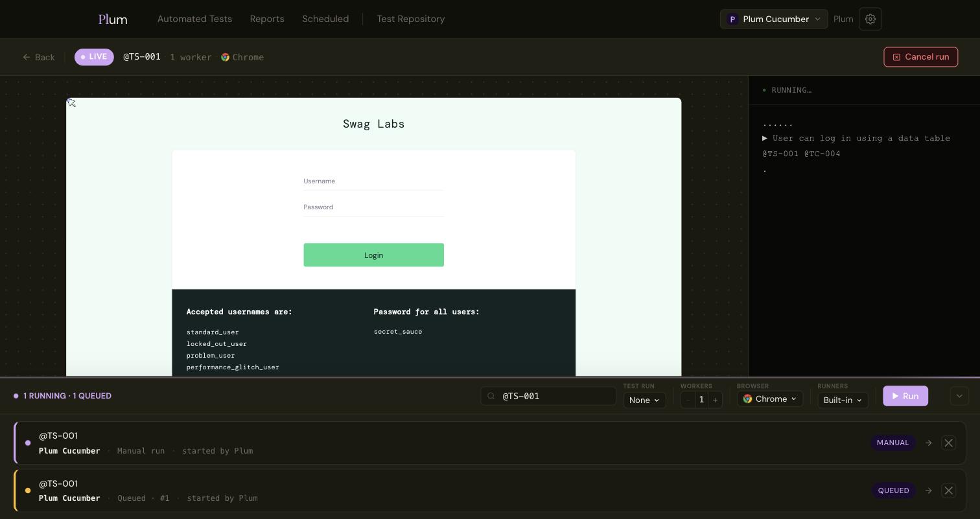This screenshot has height=519, width=980.
Task: Click the '1 RUNNING · 1 QUEUED' status text
Action: click(67, 396)
